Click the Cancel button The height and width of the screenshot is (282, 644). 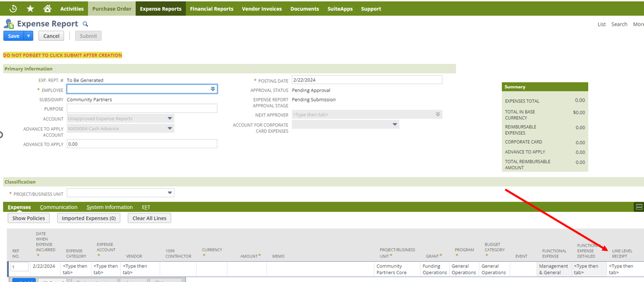51,36
